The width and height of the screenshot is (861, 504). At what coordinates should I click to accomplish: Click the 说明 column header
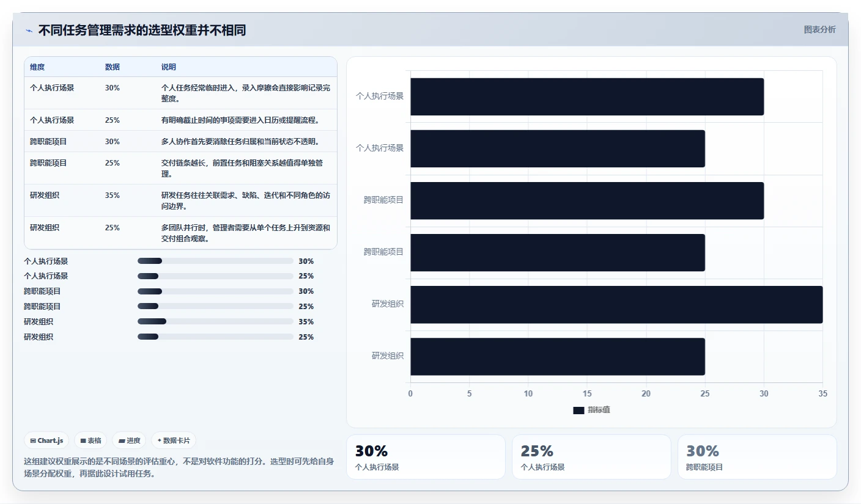coord(169,67)
